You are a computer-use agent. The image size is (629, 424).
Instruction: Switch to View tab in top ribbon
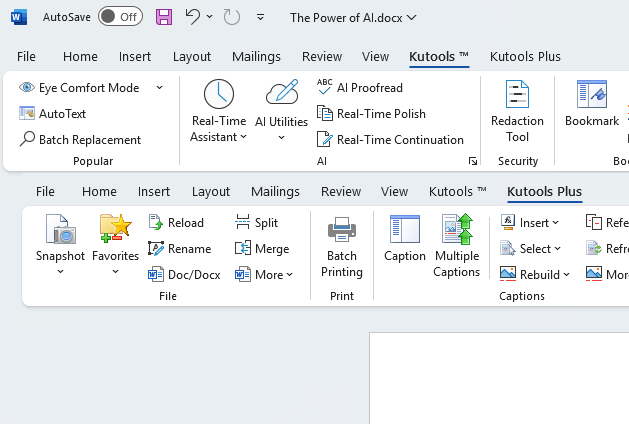[x=375, y=57]
